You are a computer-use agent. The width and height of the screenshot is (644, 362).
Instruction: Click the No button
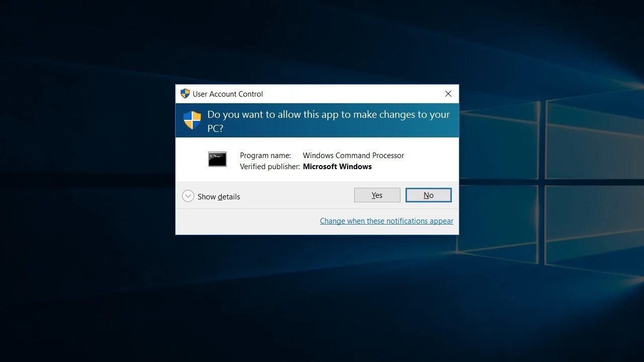pyautogui.click(x=429, y=195)
